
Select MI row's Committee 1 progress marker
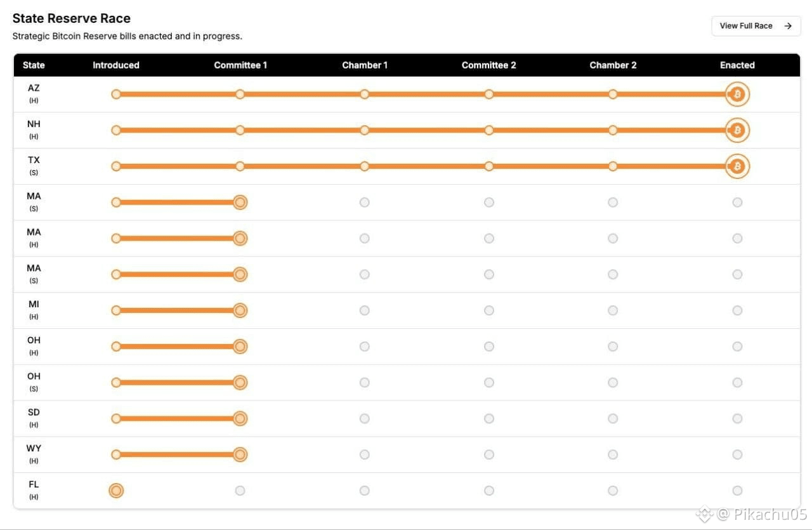[240, 310]
